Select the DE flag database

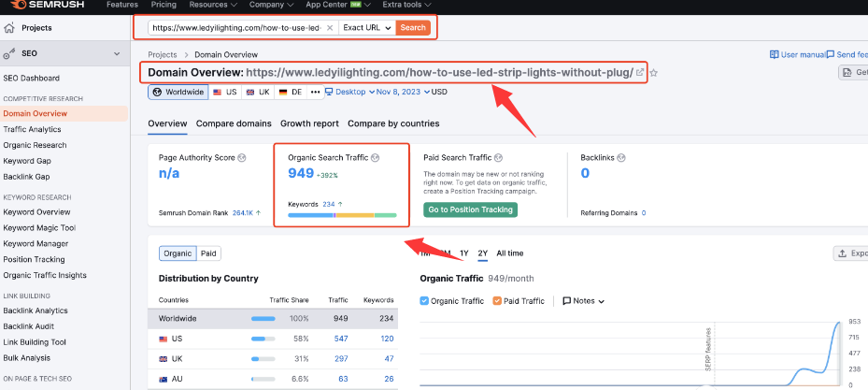click(x=291, y=92)
